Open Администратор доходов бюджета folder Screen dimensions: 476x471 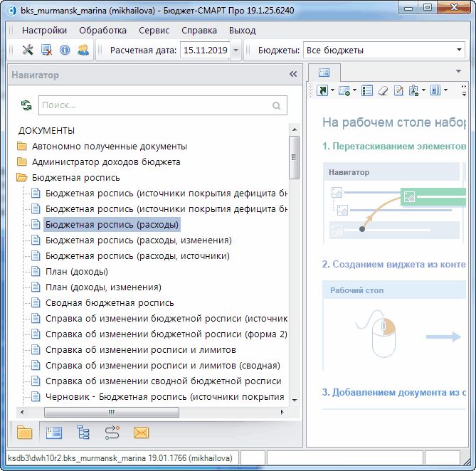pyautogui.click(x=105, y=162)
